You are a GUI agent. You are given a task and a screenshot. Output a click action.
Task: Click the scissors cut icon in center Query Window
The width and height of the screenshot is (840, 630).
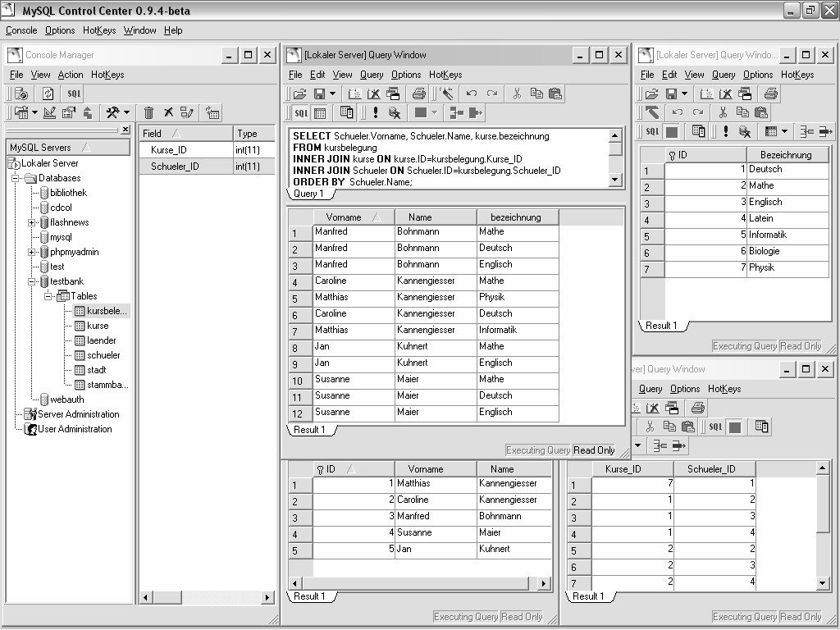517,94
